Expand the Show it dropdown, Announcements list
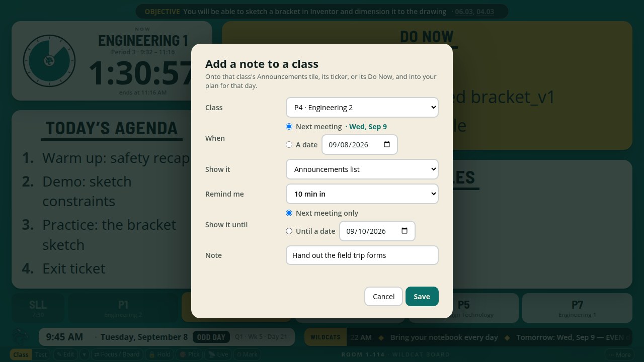The height and width of the screenshot is (362, 644). [362, 169]
